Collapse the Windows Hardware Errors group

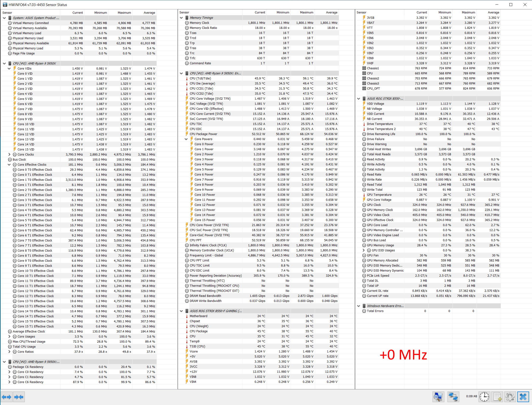click(x=358, y=306)
